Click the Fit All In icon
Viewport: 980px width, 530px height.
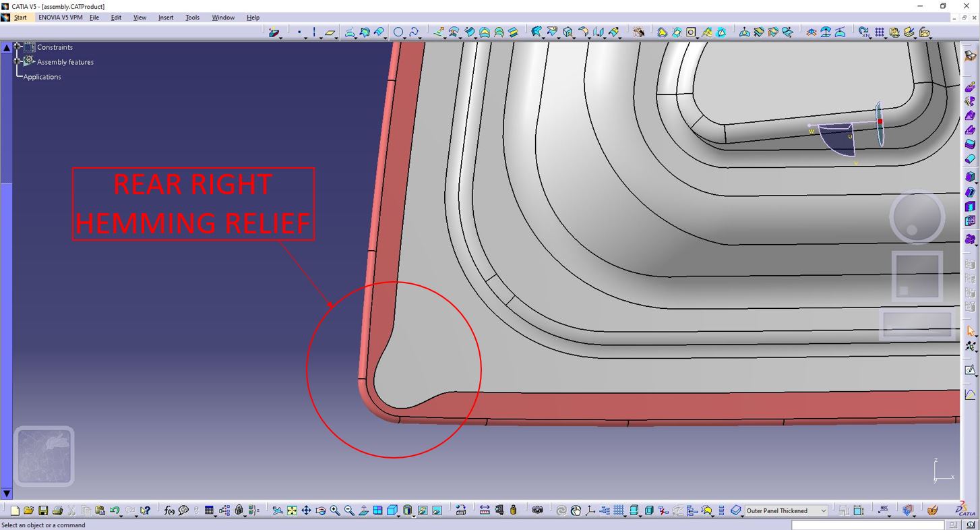coord(292,511)
